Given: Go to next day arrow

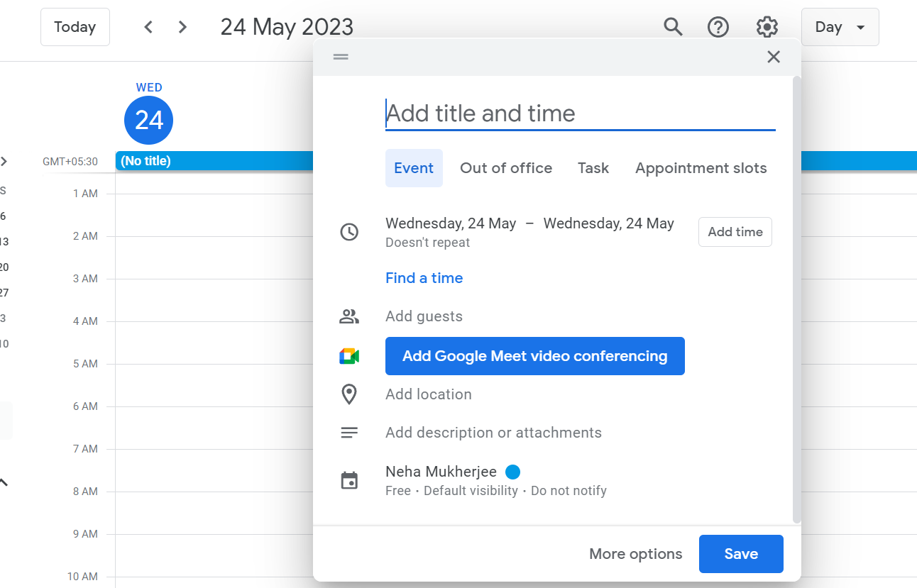Looking at the screenshot, I should (182, 27).
